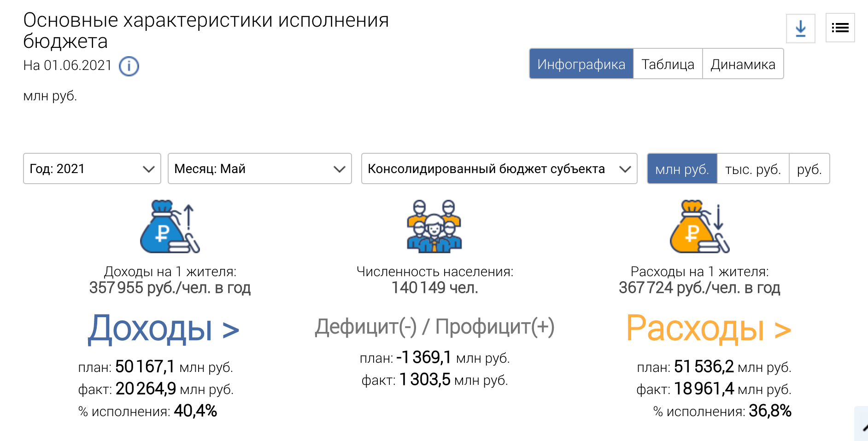868x441 pixels.
Task: Open the list menu icon
Action: point(840,28)
